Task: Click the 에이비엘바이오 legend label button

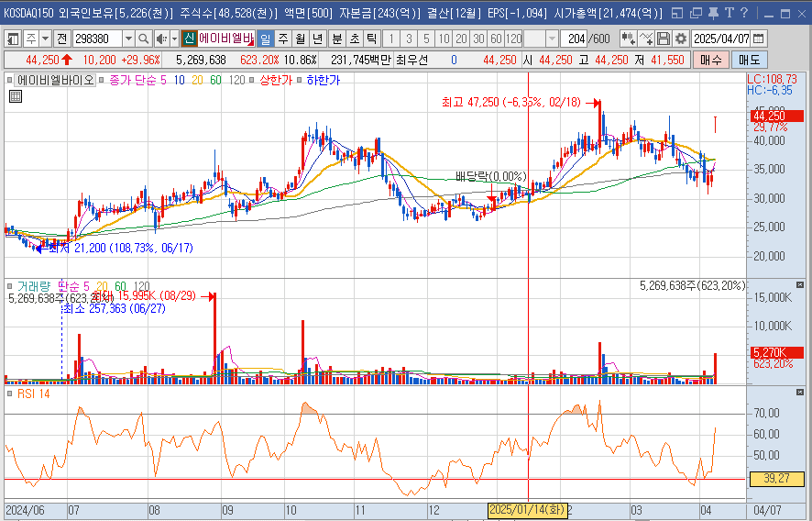Action: 55,81
